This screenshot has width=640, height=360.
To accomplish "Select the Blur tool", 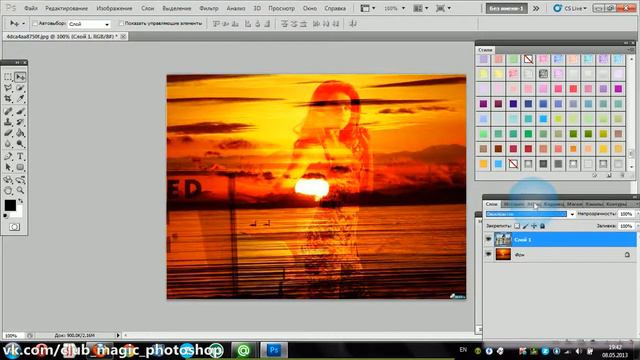I will pos(8,144).
